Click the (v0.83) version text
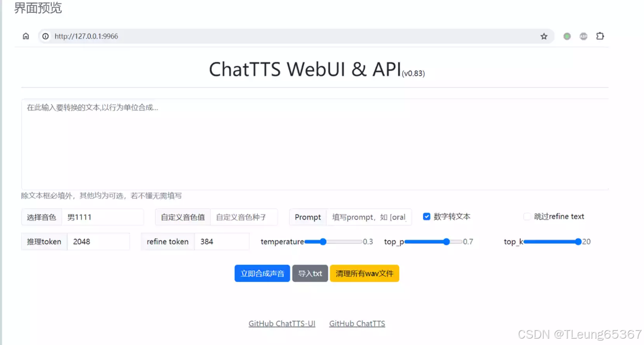This screenshot has height=345, width=644. coord(413,74)
